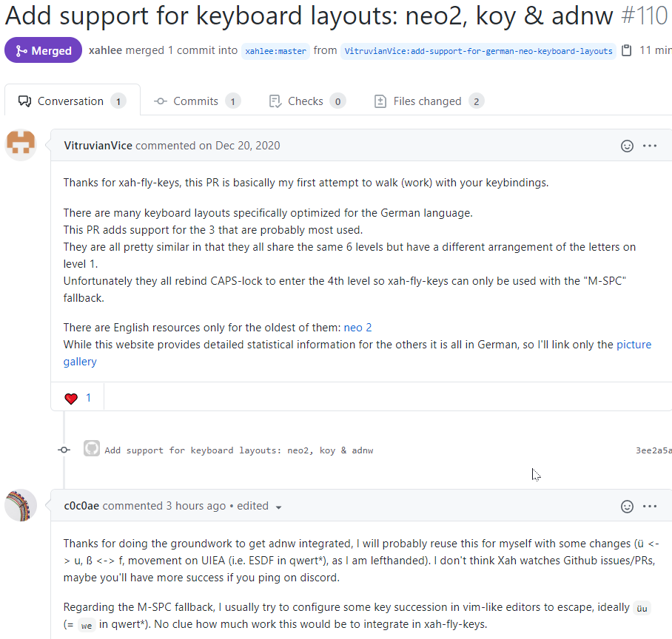This screenshot has width=672, height=639.
Task: Click the Conversation speech bubble icon
Action: click(x=24, y=101)
